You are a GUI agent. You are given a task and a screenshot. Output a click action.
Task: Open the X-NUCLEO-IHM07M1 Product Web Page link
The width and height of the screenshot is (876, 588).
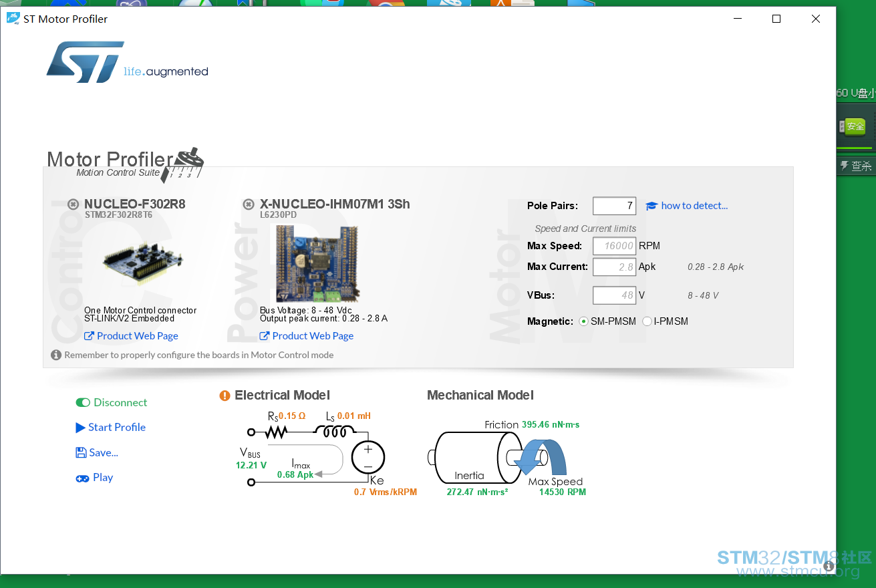coord(307,335)
